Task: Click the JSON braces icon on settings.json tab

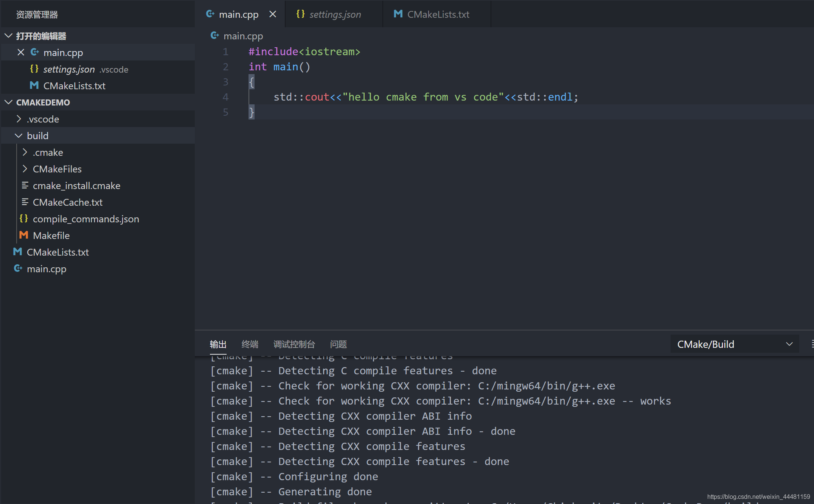Action: 300,14
